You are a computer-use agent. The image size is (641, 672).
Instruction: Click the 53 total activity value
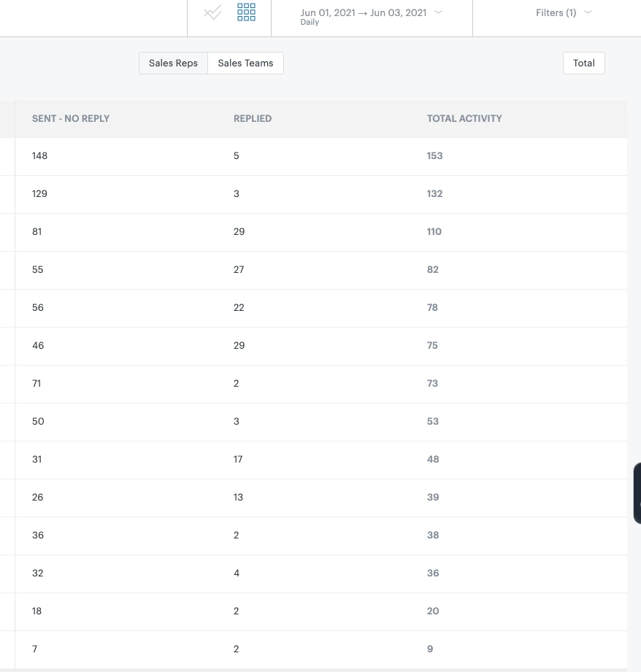point(433,421)
